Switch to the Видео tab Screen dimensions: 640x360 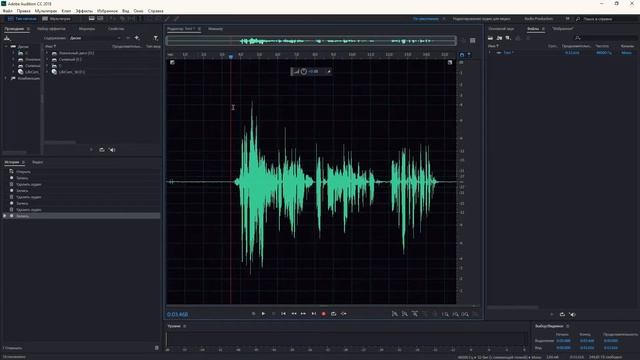click(x=38, y=162)
